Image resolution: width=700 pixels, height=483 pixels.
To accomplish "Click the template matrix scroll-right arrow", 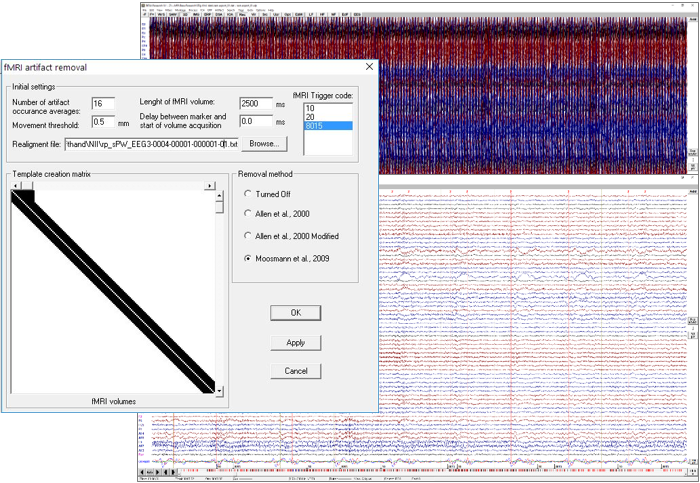I will click(209, 185).
